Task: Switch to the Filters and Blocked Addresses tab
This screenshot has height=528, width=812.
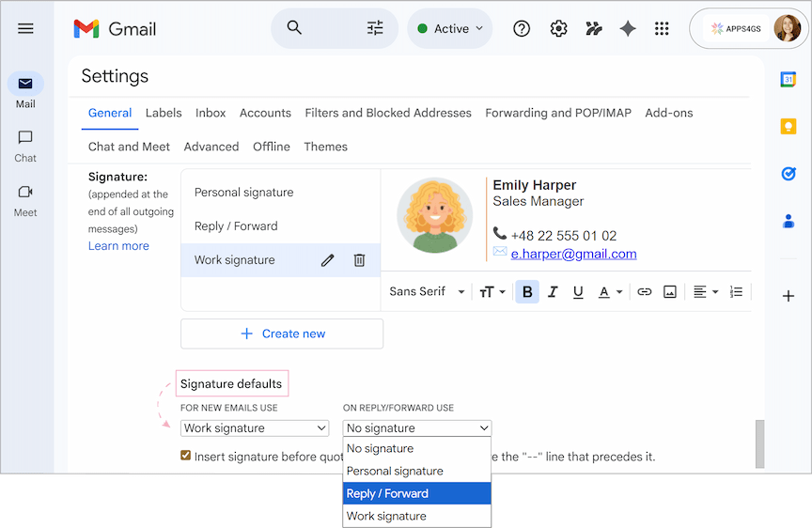Action: 388,113
